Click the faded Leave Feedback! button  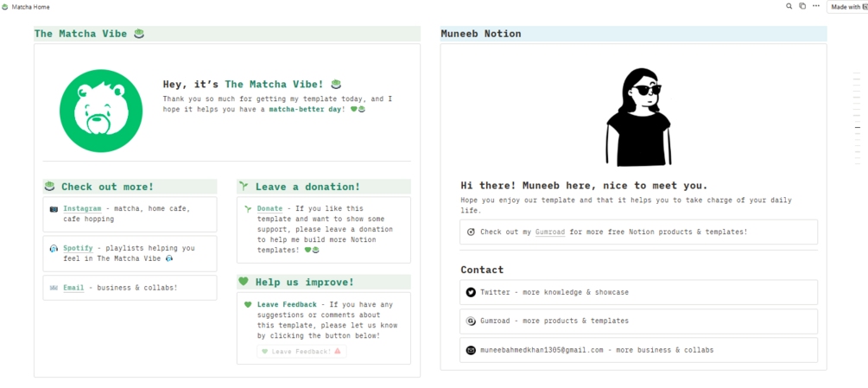click(301, 352)
